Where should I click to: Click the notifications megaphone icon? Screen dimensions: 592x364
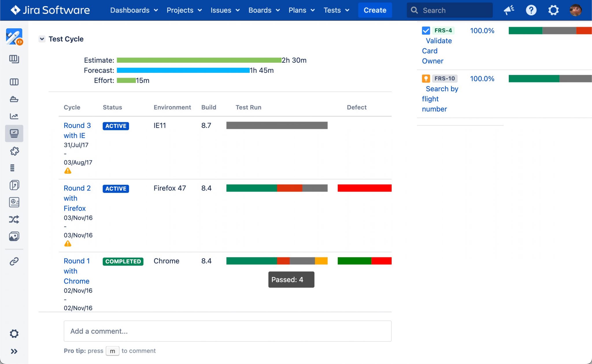click(509, 10)
